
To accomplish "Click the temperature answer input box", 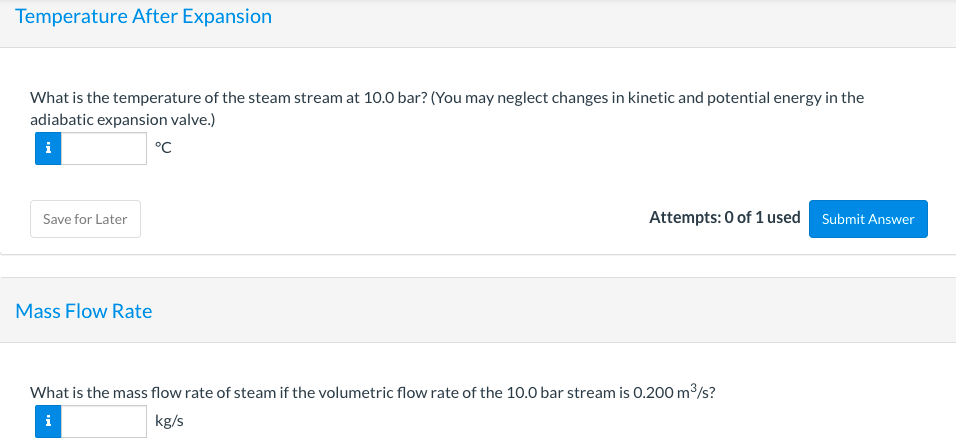I will pos(105,149).
